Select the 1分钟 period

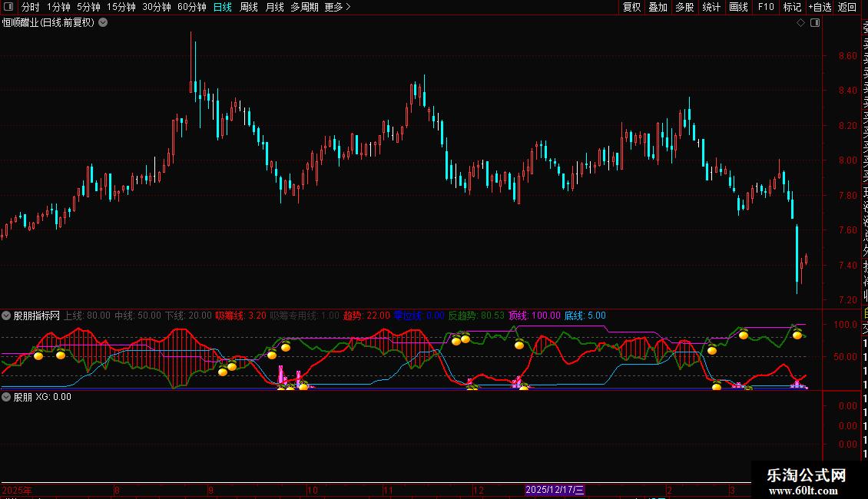coord(58,7)
